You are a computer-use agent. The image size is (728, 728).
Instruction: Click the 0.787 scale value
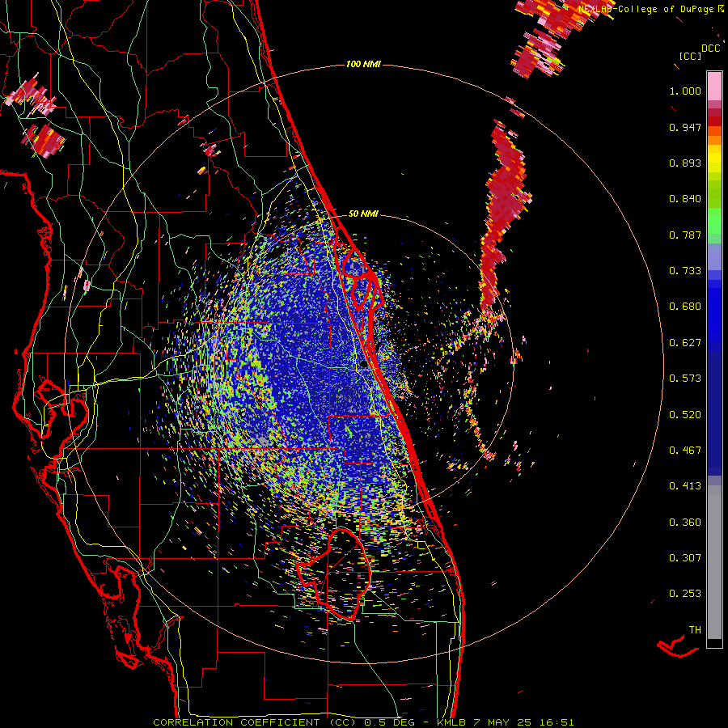pos(685,235)
